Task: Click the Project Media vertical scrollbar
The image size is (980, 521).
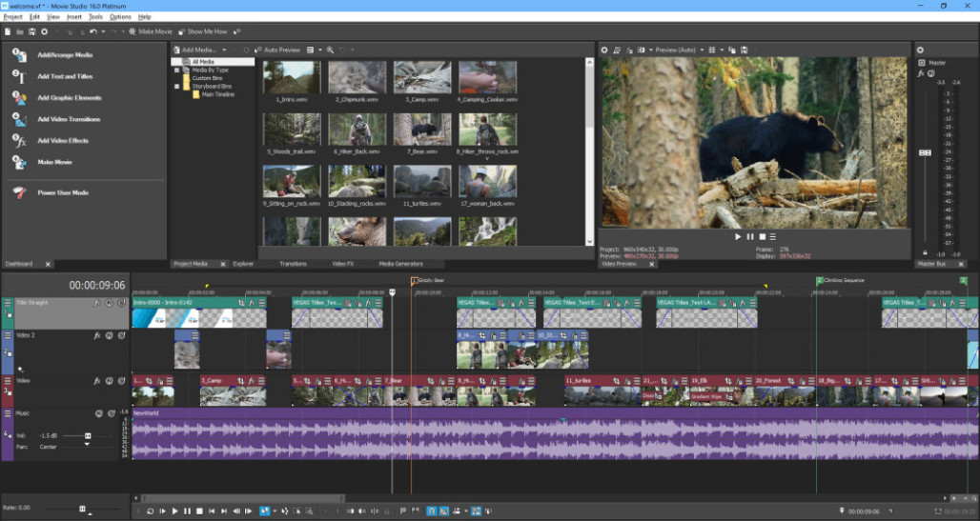Action: point(589,151)
